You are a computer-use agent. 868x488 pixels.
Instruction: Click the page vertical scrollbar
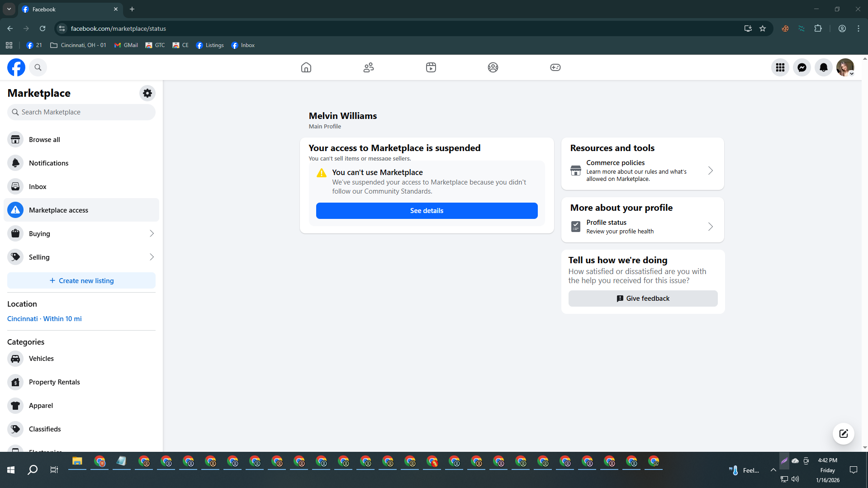coord(865,253)
